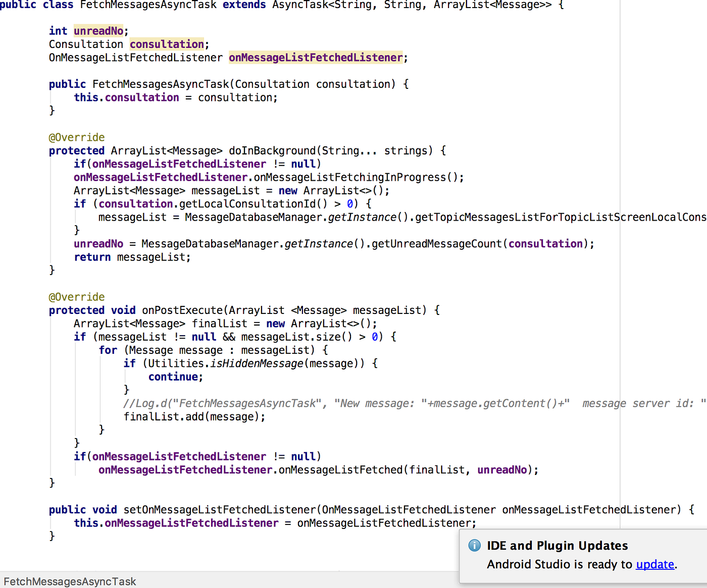Image resolution: width=707 pixels, height=588 pixels.
Task: Click the onMessageListFetchedListener field declaration
Action: click(315, 58)
